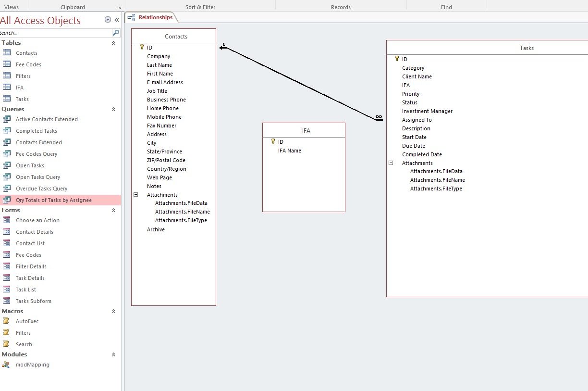Click the search magnifier icon in navigation pane
This screenshot has width=588, height=391.
116,33
